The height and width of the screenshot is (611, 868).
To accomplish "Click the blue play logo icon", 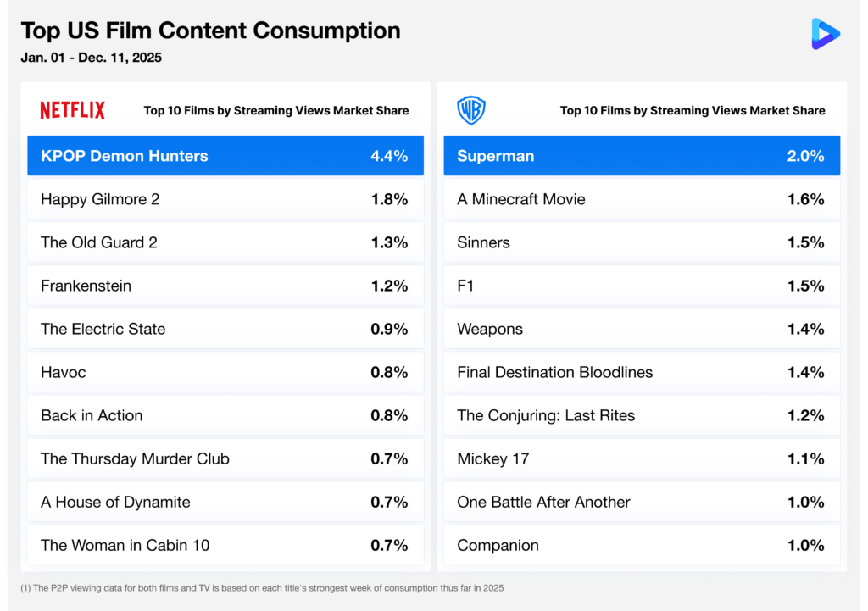I will point(825,34).
